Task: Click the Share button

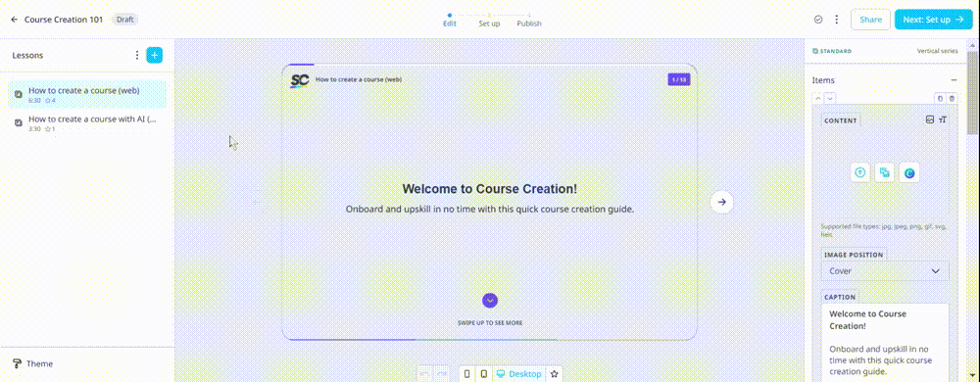Action: point(870,20)
